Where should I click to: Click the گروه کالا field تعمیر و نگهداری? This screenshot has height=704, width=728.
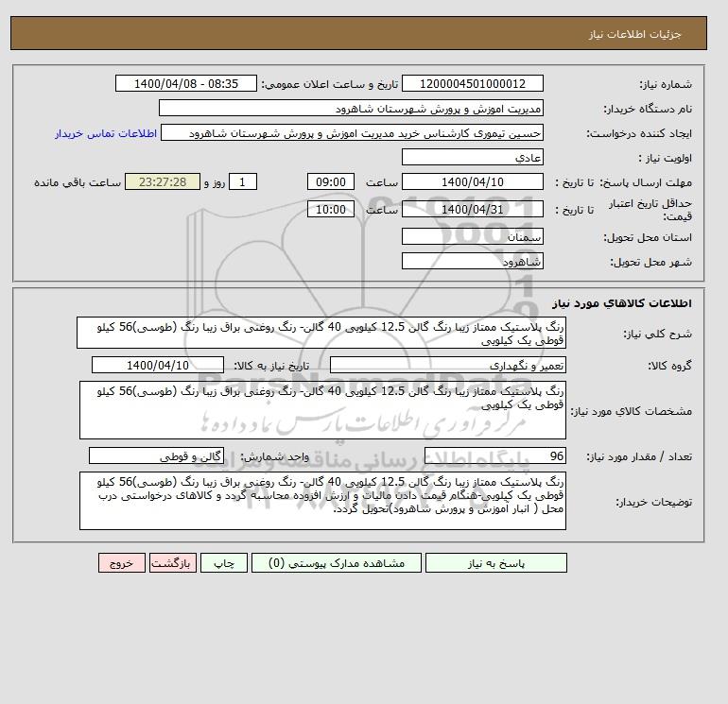pos(447,365)
